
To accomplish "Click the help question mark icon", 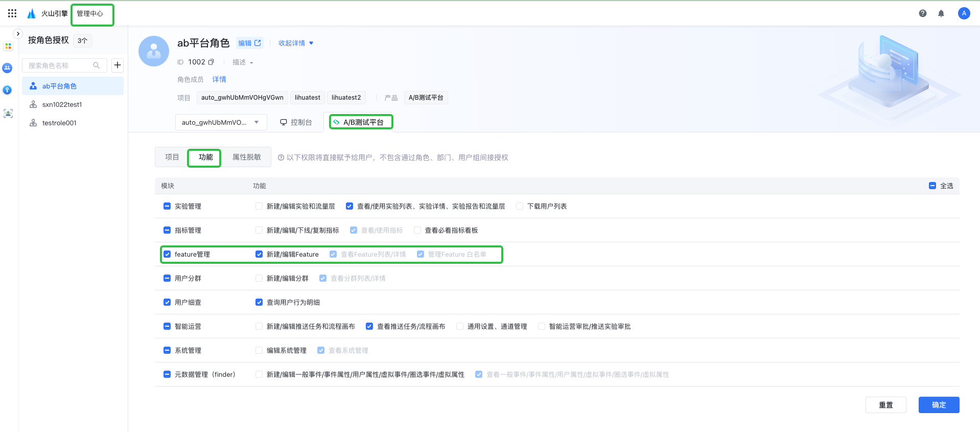I will click(922, 13).
